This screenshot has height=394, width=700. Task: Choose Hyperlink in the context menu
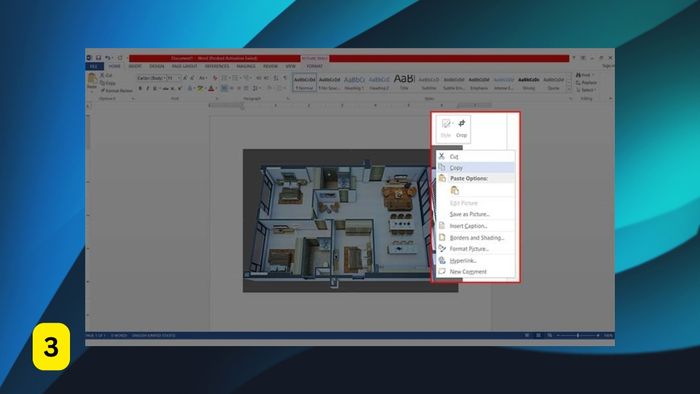point(475,260)
